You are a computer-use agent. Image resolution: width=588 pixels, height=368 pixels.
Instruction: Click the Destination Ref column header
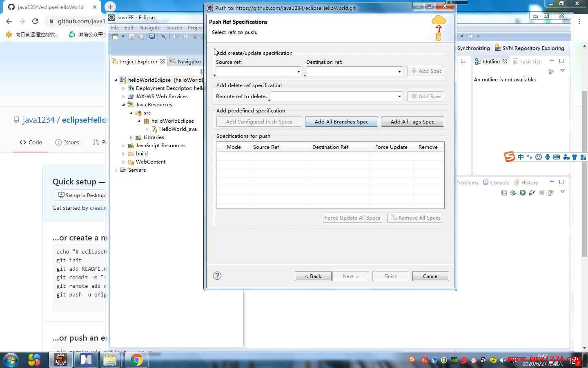coord(339,147)
